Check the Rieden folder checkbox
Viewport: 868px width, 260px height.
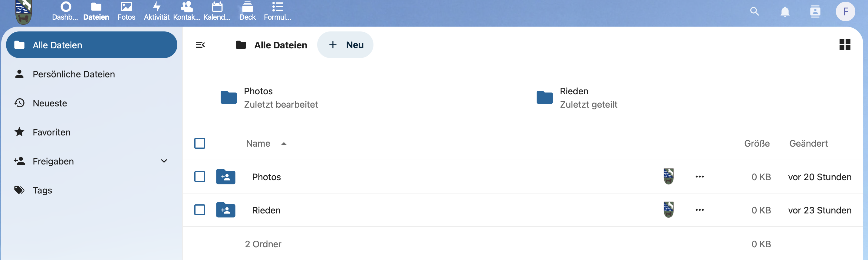tap(200, 210)
